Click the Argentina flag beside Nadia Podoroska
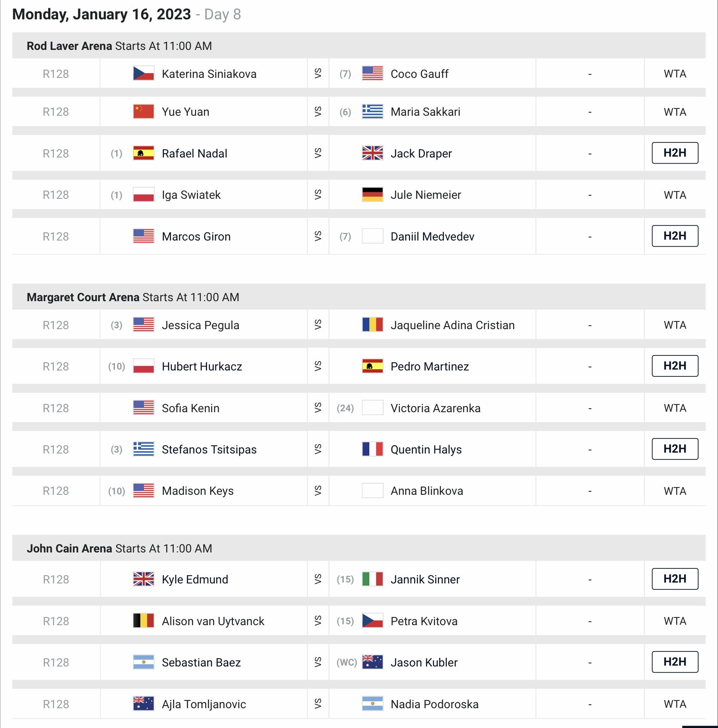The width and height of the screenshot is (718, 728). [x=372, y=704]
